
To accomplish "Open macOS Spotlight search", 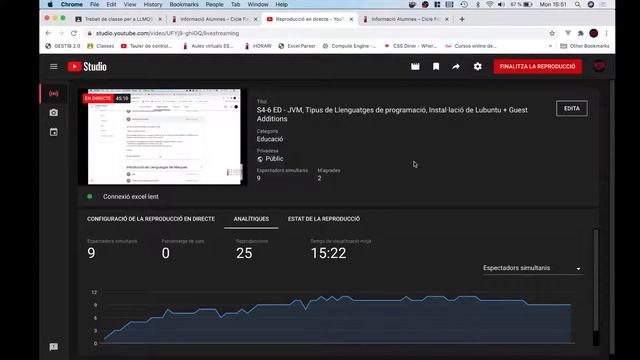I will tap(578, 4).
